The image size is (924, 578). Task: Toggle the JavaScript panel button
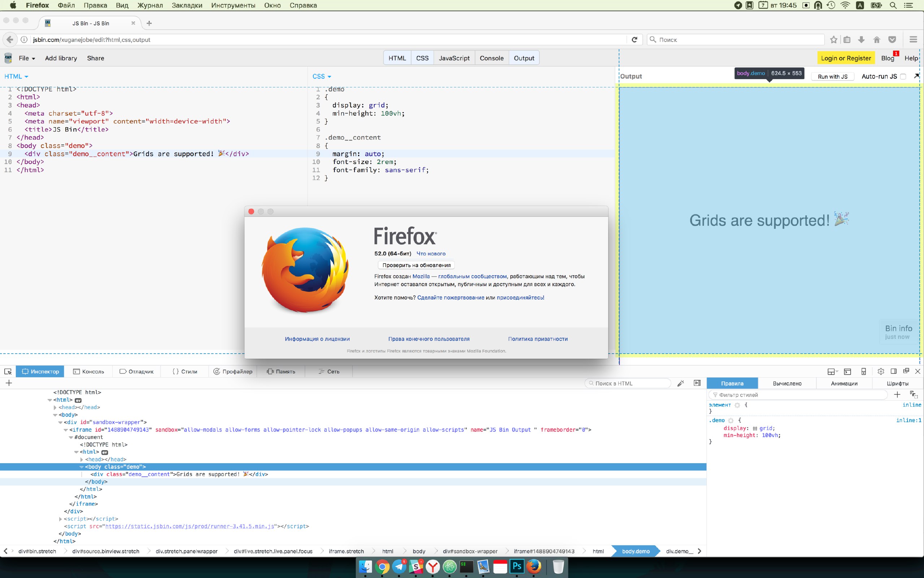pos(454,58)
